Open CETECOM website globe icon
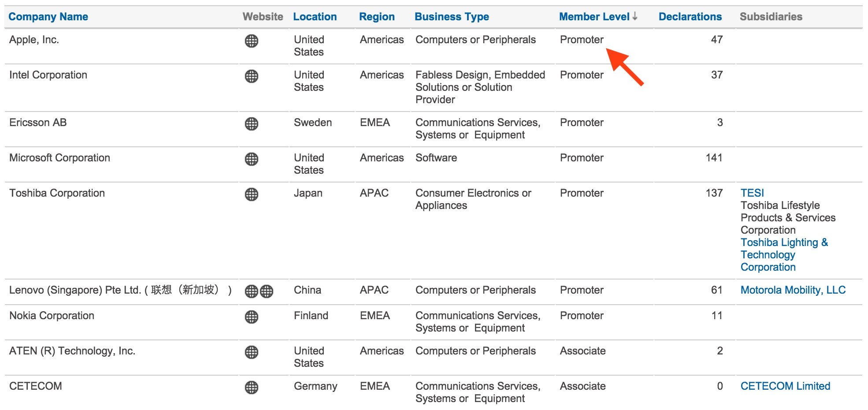The width and height of the screenshot is (868, 410). coord(251,388)
